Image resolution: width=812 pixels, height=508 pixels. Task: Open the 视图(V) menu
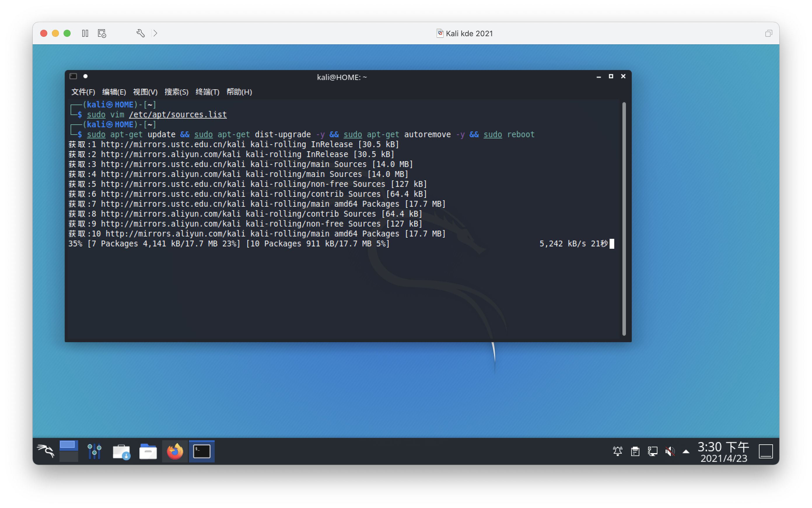point(145,92)
